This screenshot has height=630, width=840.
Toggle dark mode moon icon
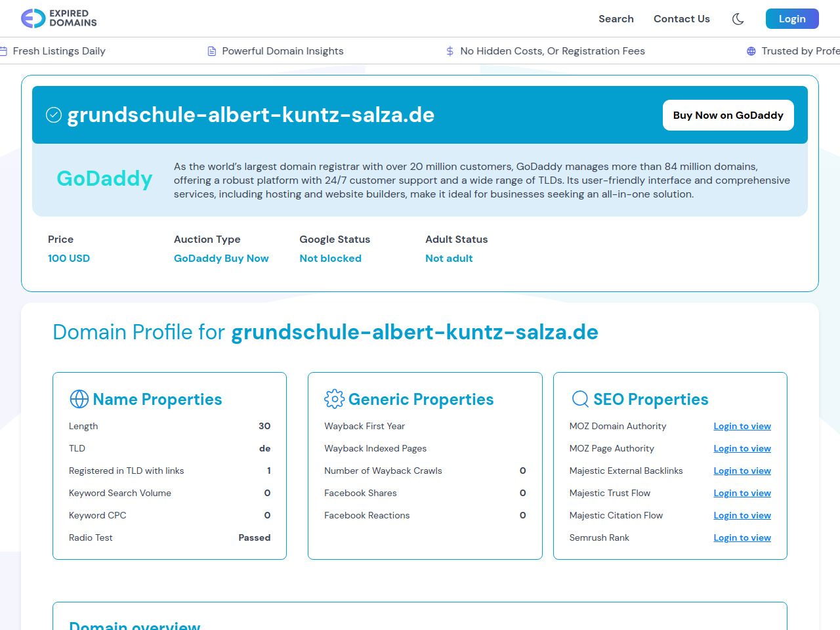point(738,19)
